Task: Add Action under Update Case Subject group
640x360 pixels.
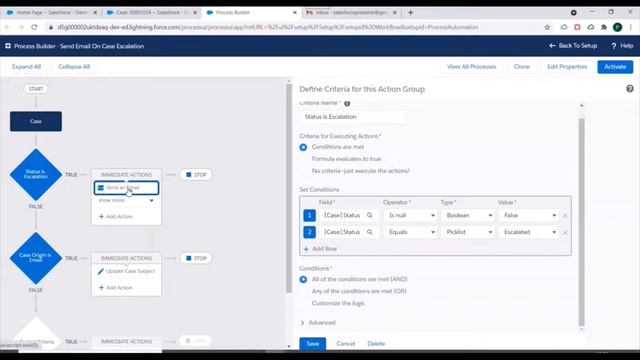Action: pos(116,288)
